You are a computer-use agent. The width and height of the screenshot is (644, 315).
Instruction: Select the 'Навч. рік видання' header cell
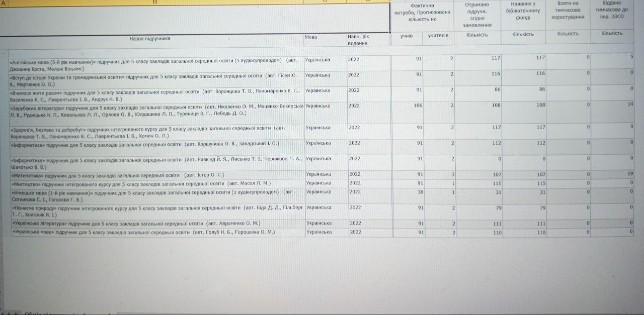tap(358, 40)
